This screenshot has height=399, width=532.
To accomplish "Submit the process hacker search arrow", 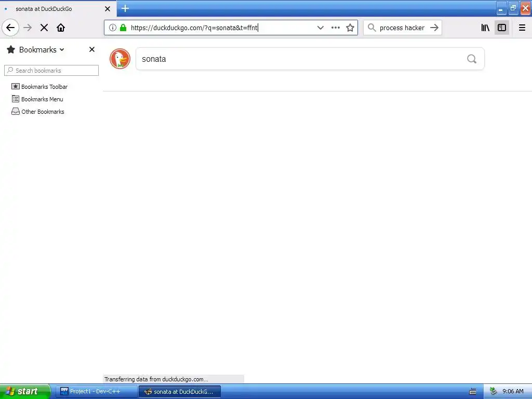I will [434, 28].
